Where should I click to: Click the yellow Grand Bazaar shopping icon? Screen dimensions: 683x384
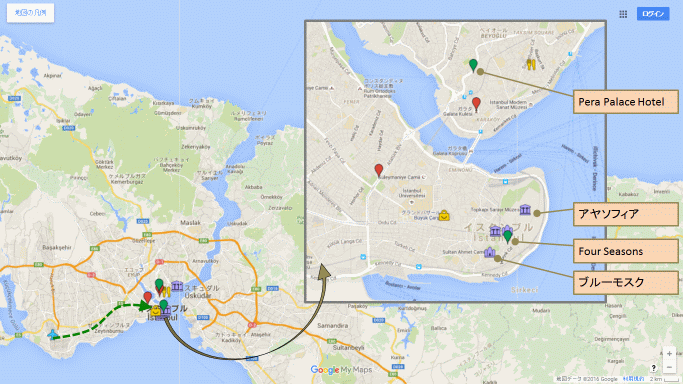pyautogui.click(x=444, y=215)
